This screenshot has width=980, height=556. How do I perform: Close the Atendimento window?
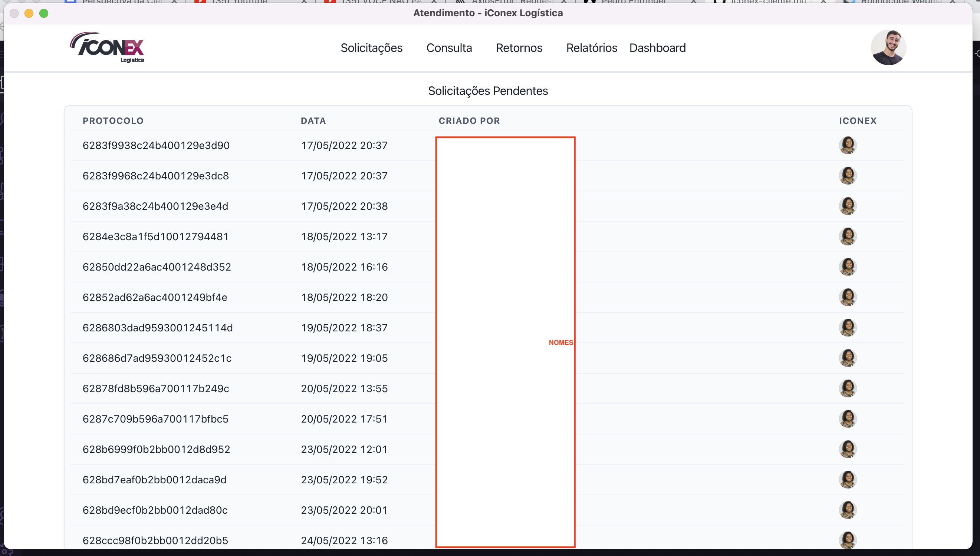coord(14,13)
